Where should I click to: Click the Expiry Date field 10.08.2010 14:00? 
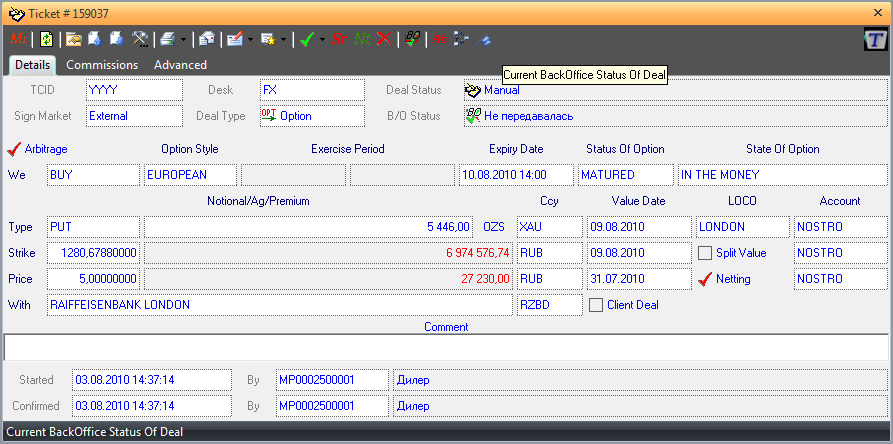[x=517, y=175]
